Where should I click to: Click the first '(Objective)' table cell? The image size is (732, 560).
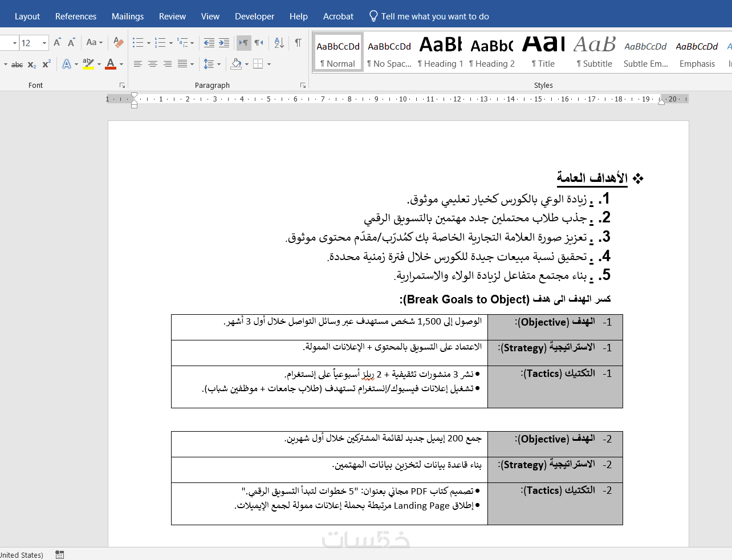click(x=555, y=327)
